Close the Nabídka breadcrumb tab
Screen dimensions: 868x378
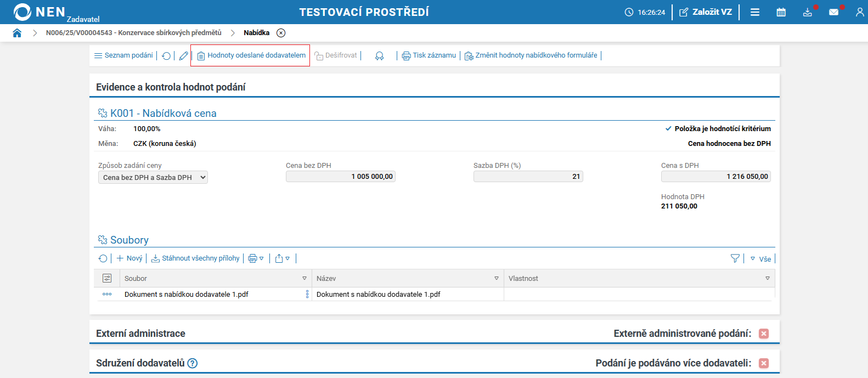[281, 33]
